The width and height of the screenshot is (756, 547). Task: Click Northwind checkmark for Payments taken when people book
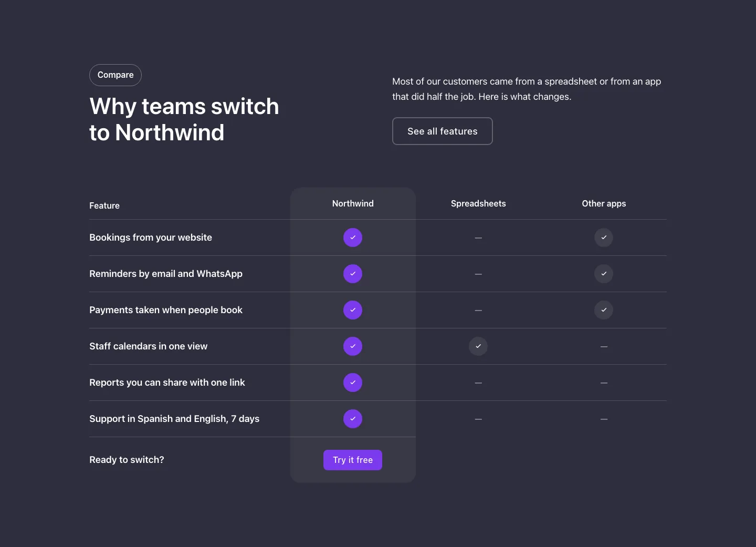click(x=353, y=310)
